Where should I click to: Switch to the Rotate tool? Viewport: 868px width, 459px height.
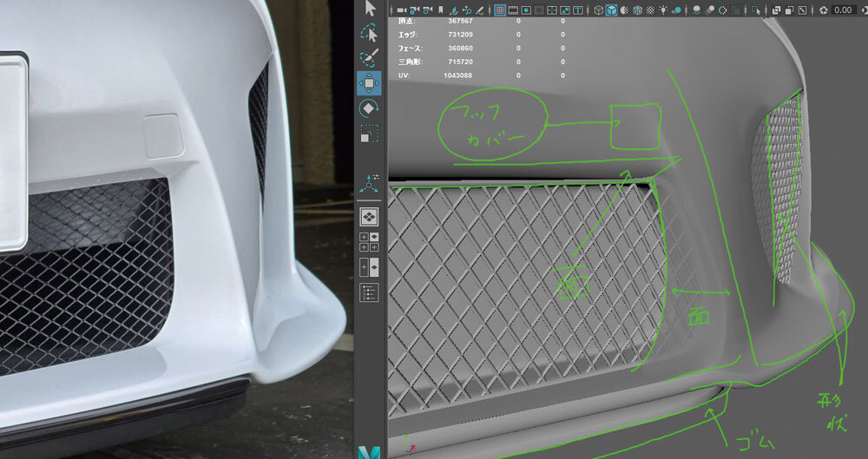point(369,108)
